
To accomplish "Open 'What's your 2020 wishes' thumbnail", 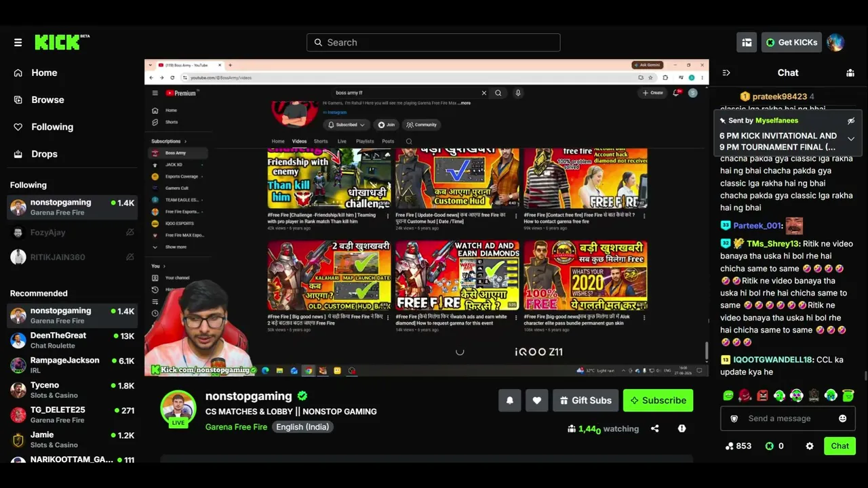I will (x=585, y=275).
